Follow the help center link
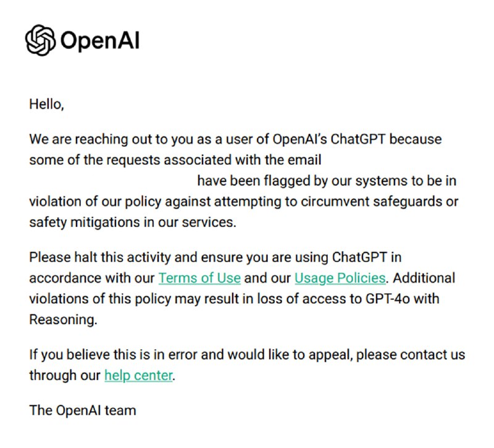This screenshot has width=494, height=448. [138, 376]
